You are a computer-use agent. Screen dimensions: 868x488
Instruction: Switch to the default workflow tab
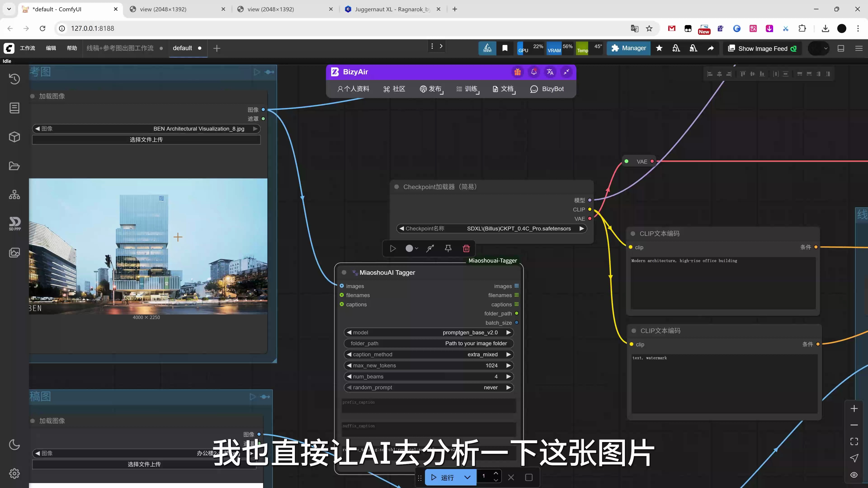(183, 48)
